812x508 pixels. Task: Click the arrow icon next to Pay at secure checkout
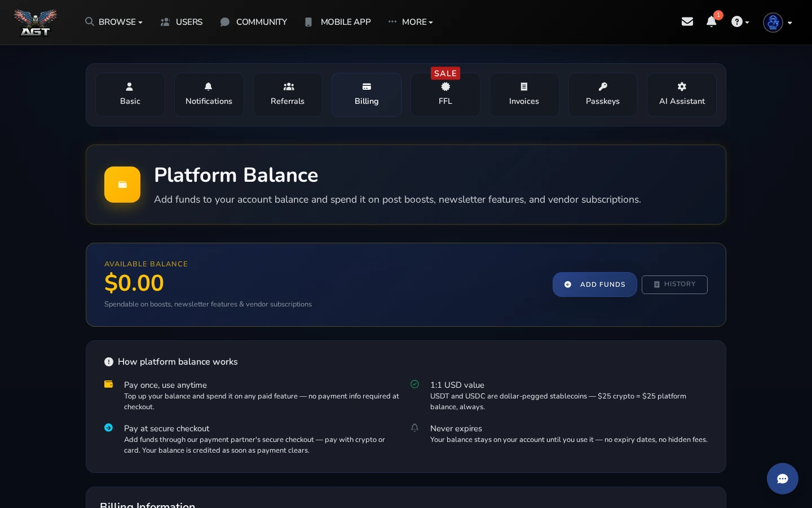[x=109, y=428]
